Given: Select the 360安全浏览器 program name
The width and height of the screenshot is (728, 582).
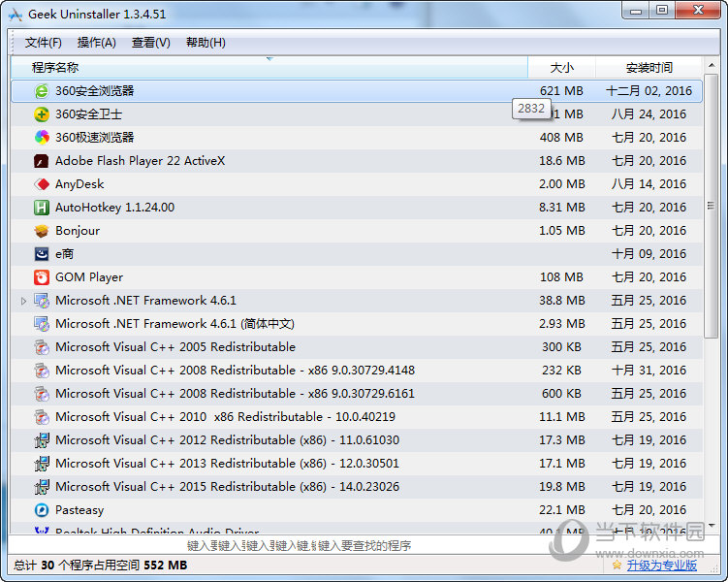Looking at the screenshot, I should (x=95, y=91).
